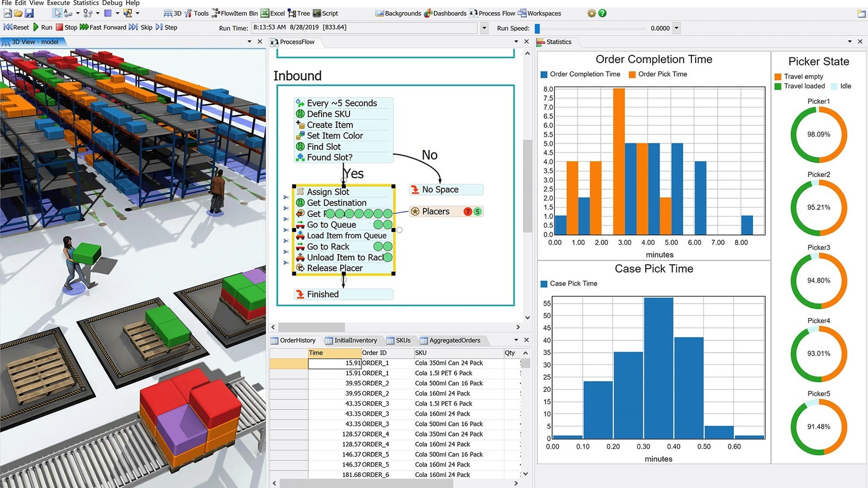Open Process Flow from toolbar
Screen dimensions: 868x488
point(492,13)
